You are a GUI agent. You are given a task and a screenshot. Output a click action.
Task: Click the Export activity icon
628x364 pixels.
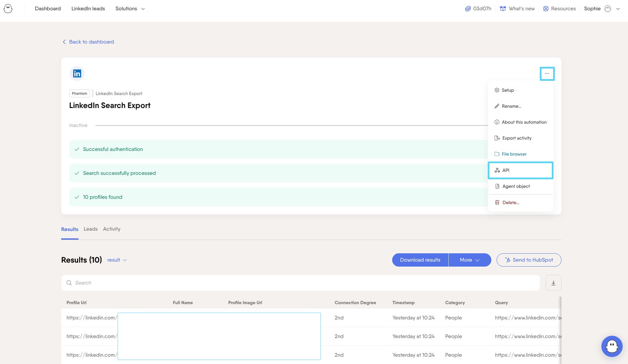(x=497, y=138)
